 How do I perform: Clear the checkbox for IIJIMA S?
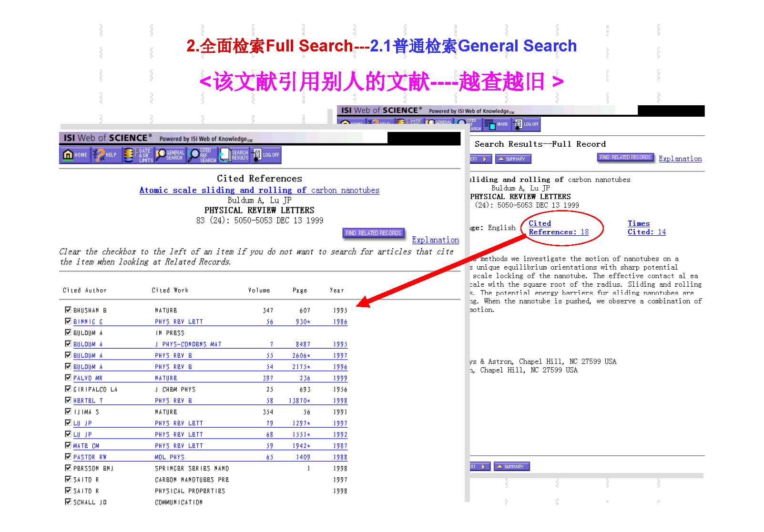coord(68,412)
